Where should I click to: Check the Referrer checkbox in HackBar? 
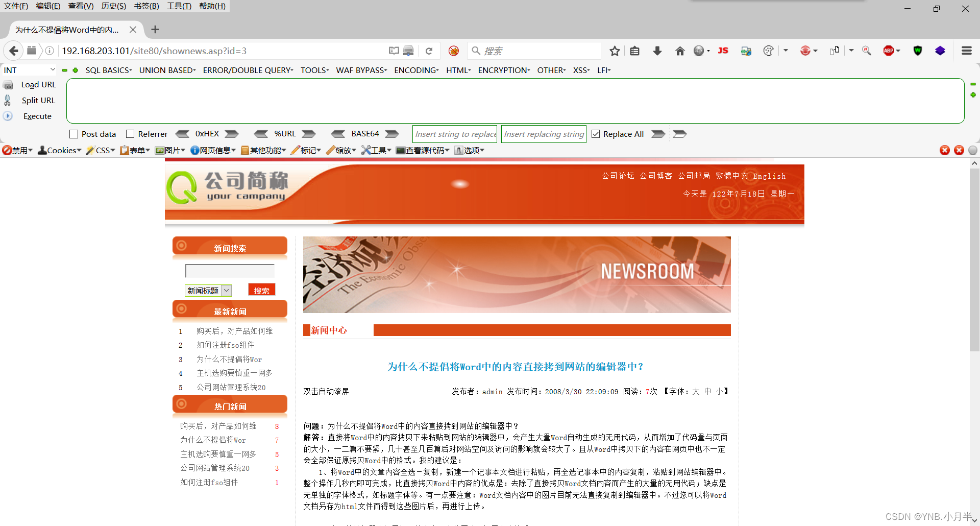(131, 134)
